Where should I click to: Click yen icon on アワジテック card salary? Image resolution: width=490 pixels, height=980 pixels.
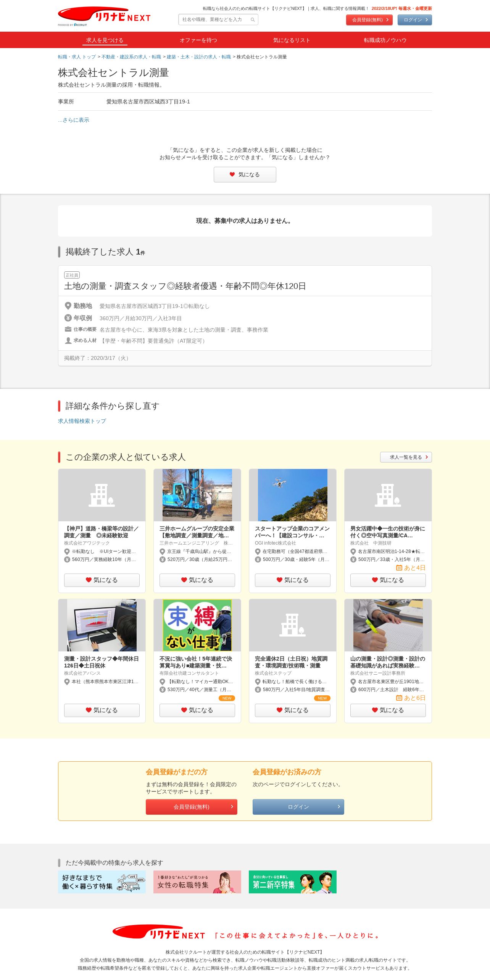pos(67,559)
